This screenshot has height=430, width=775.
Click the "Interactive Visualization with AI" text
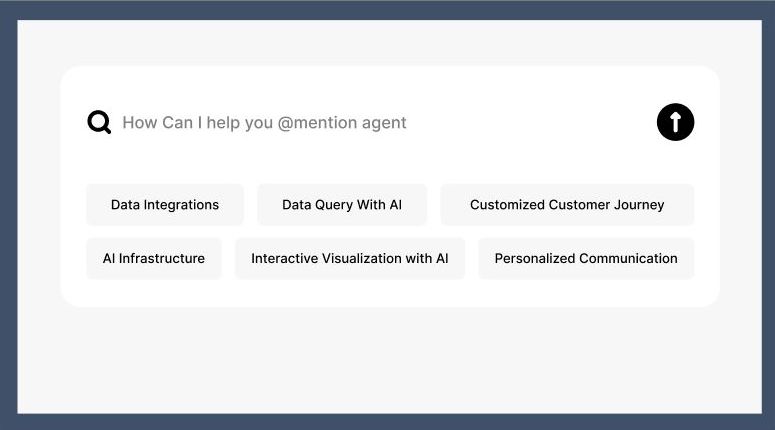(x=350, y=259)
